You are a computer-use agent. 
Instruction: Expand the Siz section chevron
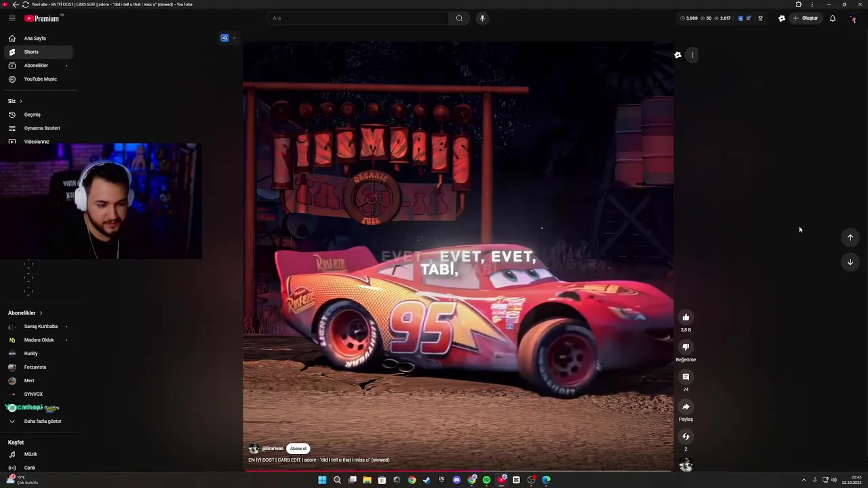20,101
